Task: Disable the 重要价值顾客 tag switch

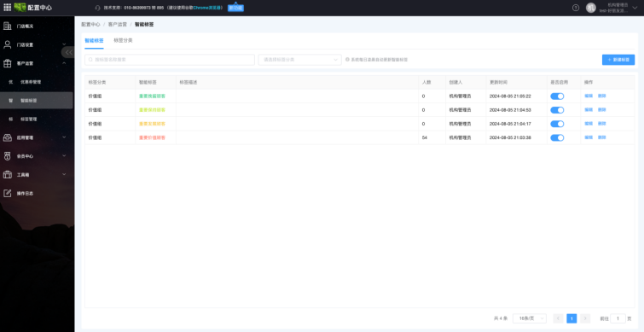Action: click(557, 137)
